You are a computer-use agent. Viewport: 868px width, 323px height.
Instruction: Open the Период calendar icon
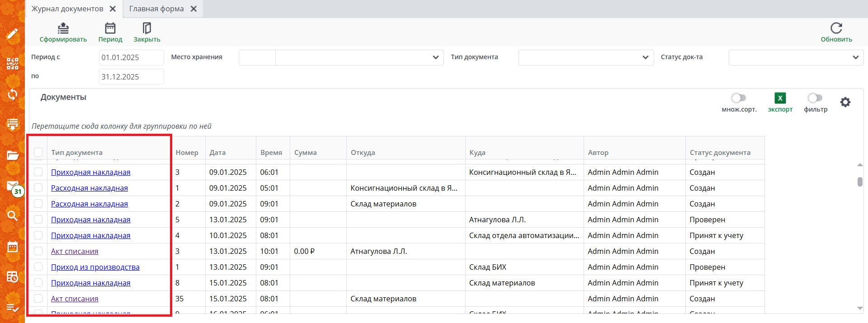110,28
